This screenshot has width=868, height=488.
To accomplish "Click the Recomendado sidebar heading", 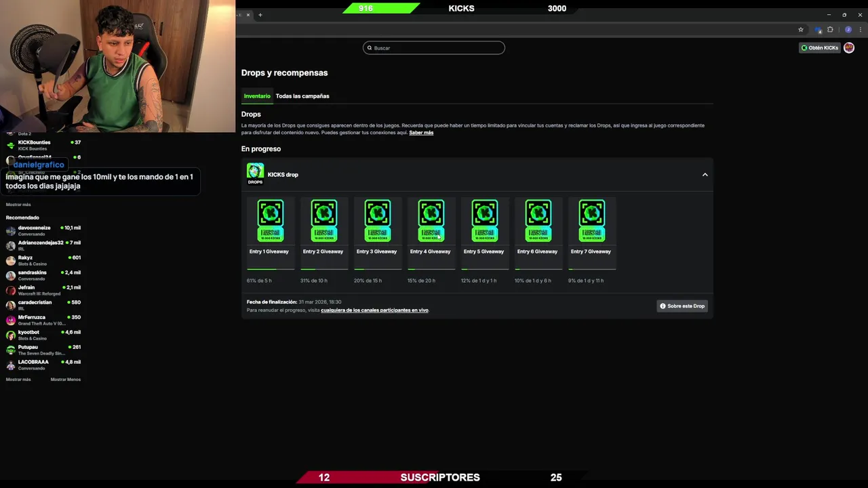I will [22, 218].
